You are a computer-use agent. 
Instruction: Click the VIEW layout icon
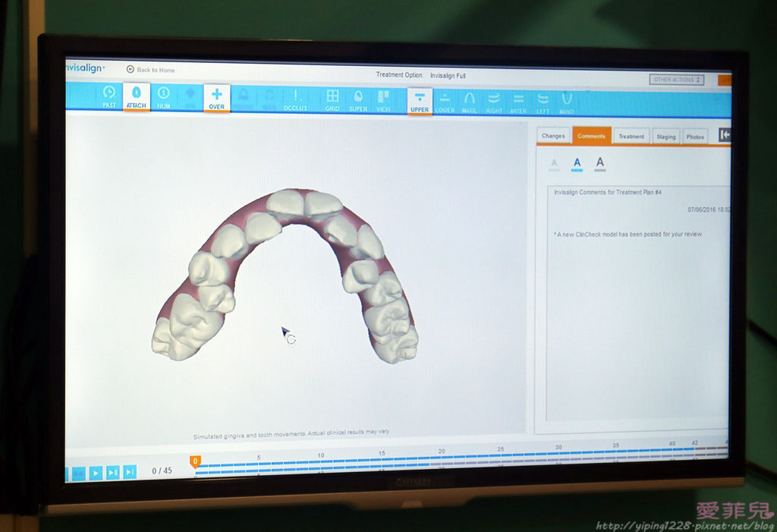383,100
